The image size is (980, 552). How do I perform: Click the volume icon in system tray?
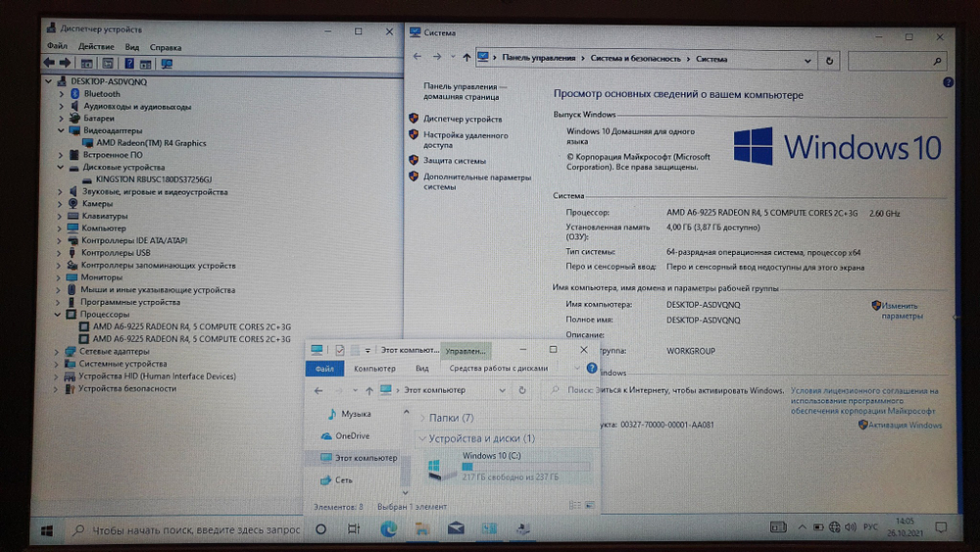850,527
